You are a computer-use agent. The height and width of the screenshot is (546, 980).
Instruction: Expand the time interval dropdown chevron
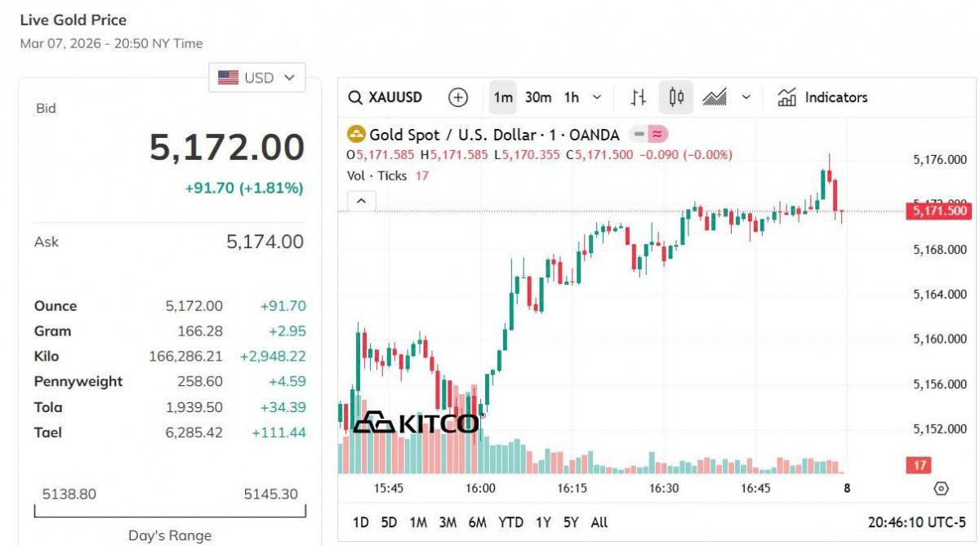click(597, 98)
